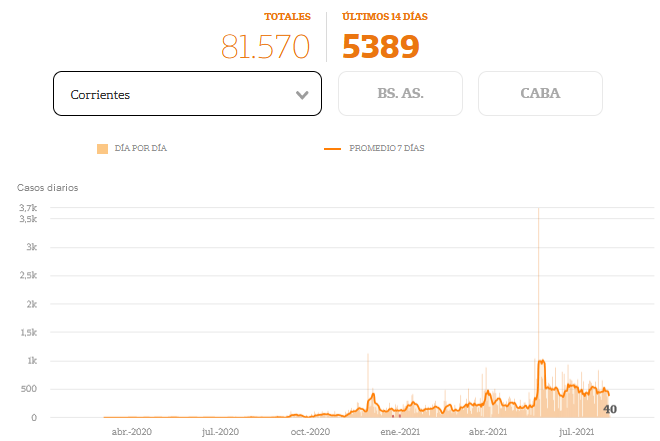The image size is (660, 441).
Task: Select the BS. AS. button
Action: 400,94
